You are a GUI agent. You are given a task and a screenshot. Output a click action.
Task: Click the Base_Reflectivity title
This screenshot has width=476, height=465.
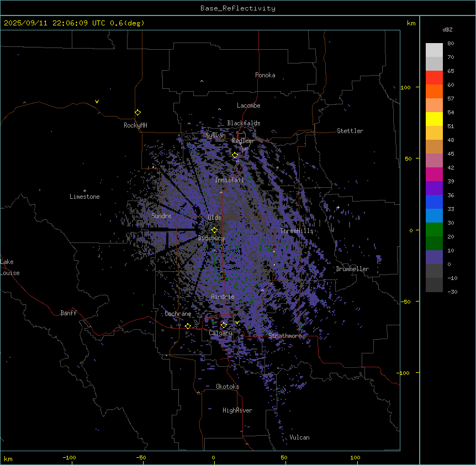click(238, 8)
